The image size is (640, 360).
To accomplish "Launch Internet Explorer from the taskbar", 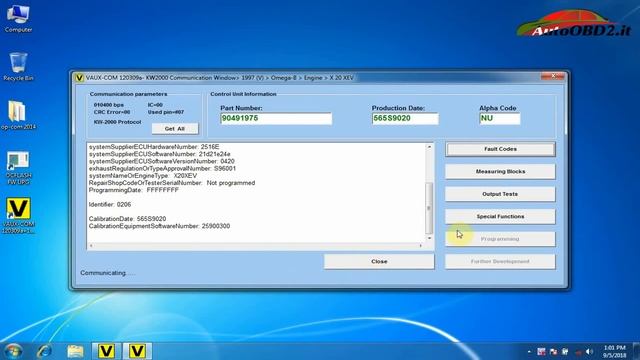I will (x=44, y=351).
